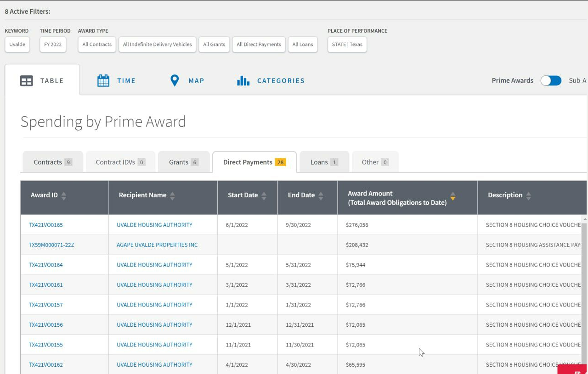Screen dimensions: 588x374
Task: Select the Direct Payments award tab
Action: point(254,162)
